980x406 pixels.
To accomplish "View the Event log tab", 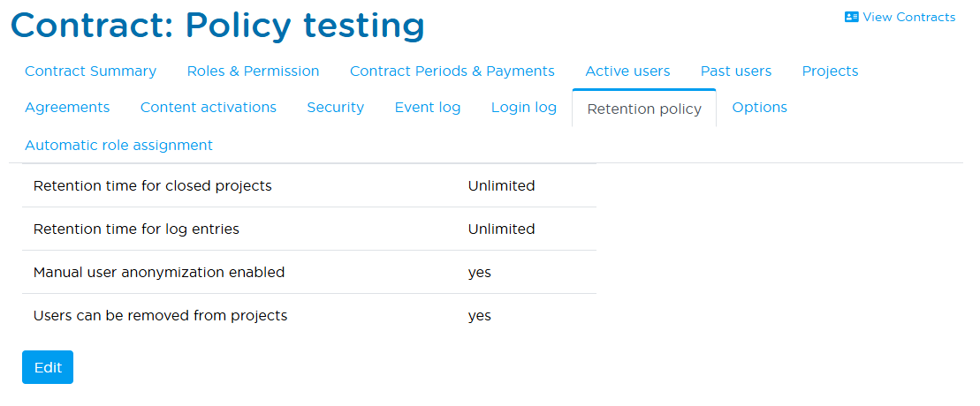I will [427, 107].
